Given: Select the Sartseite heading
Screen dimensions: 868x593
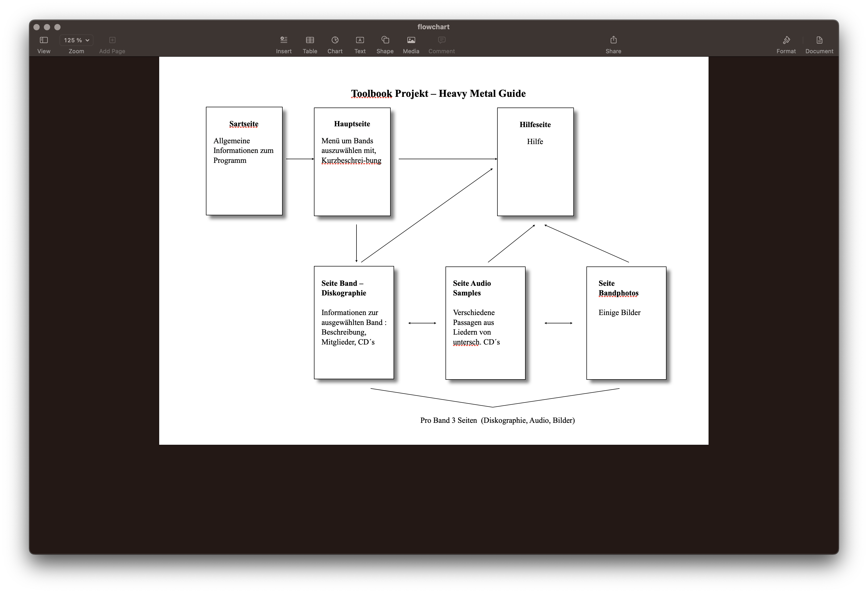Looking at the screenshot, I should 243,124.
